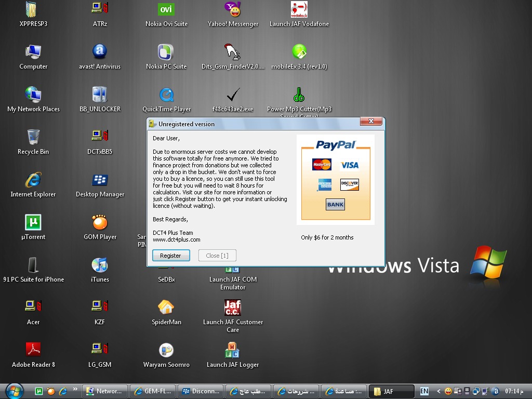Expand quick launch overflow chevron
Screen dimensions: 532x399
(x=75, y=389)
